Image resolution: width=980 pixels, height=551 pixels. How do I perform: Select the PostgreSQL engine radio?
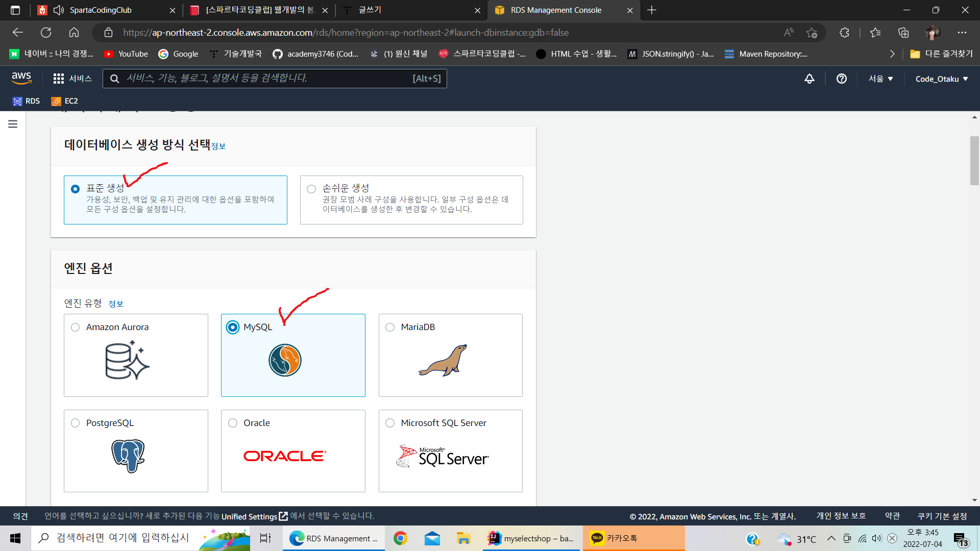click(76, 423)
